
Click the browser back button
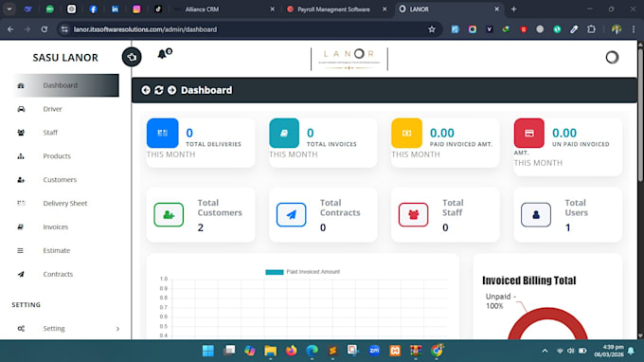tap(10, 29)
